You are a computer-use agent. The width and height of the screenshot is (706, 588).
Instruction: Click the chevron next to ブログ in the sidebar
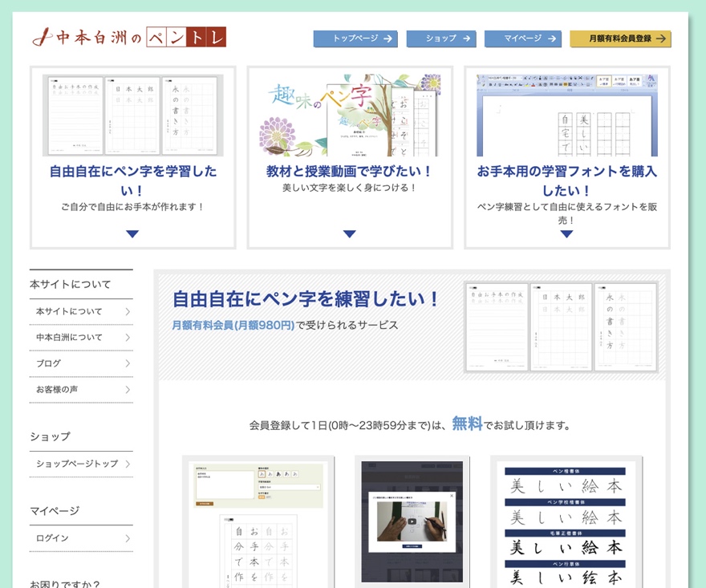(x=128, y=364)
